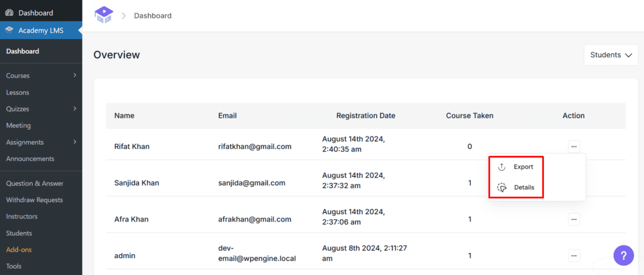Open the three-dot action menu for admin

pyautogui.click(x=574, y=255)
